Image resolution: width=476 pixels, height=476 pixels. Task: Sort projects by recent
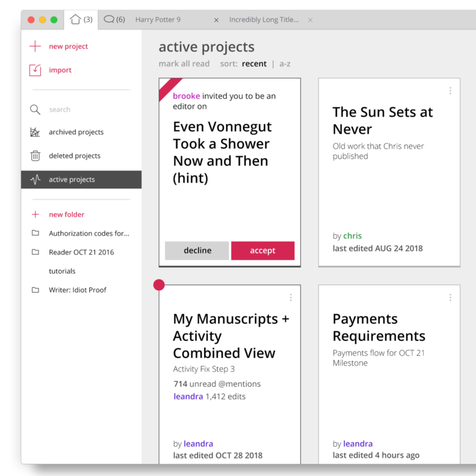[254, 64]
